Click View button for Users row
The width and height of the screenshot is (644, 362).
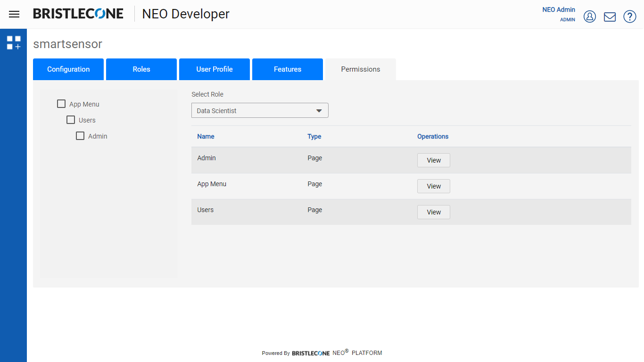coord(434,212)
